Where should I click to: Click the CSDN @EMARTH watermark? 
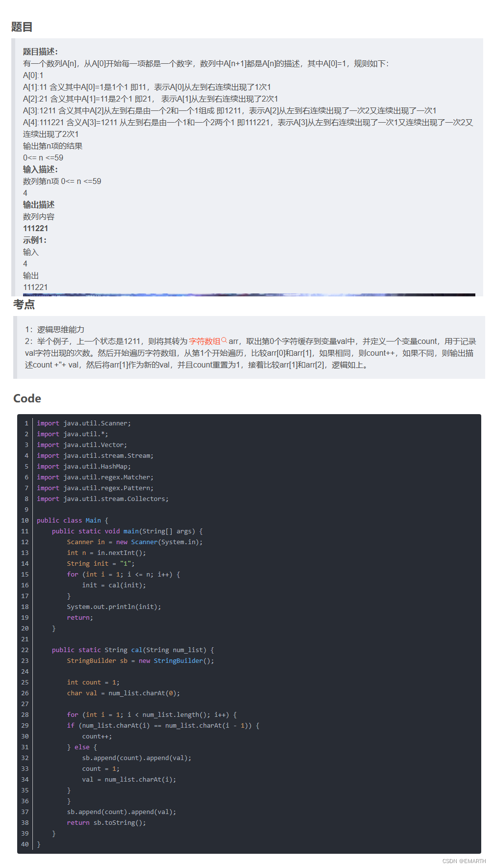pyautogui.click(x=464, y=861)
